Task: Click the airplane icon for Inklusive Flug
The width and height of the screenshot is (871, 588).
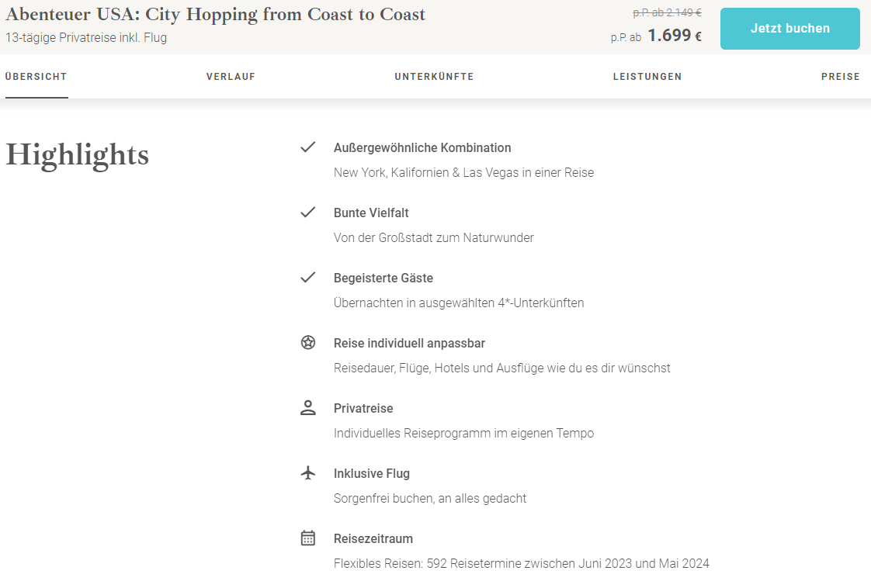Action: 307,472
